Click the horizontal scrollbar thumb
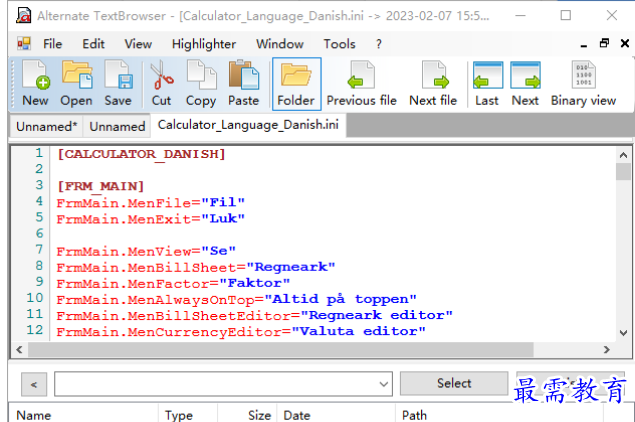635x422 pixels. coord(280,350)
